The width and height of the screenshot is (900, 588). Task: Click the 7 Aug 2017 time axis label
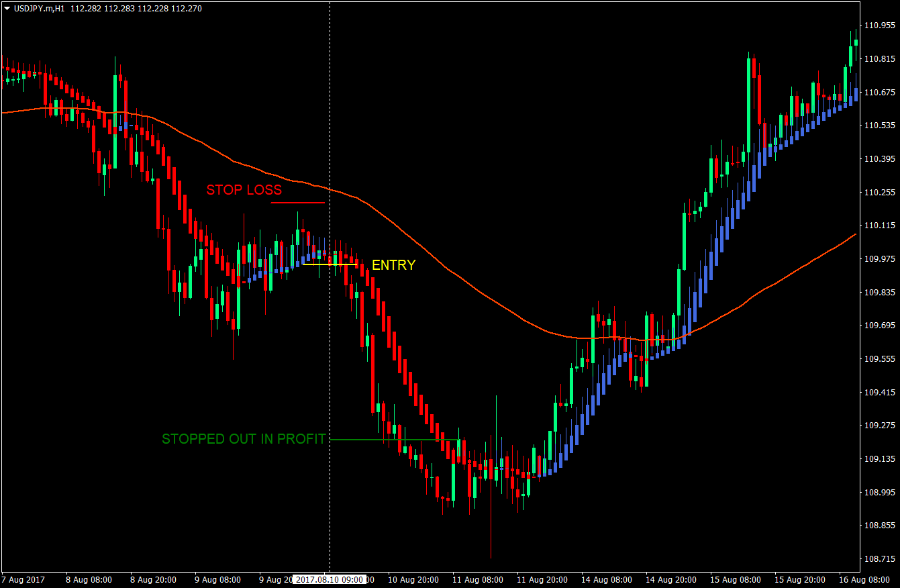(x=22, y=579)
